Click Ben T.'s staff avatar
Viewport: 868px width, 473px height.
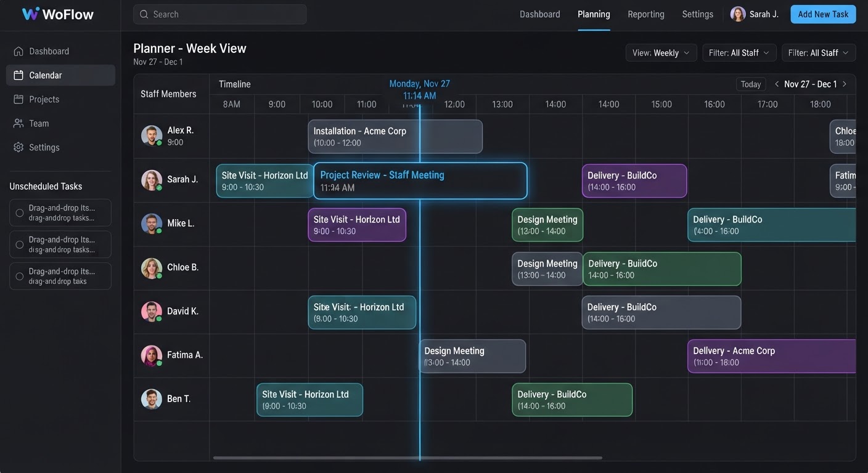[152, 399]
